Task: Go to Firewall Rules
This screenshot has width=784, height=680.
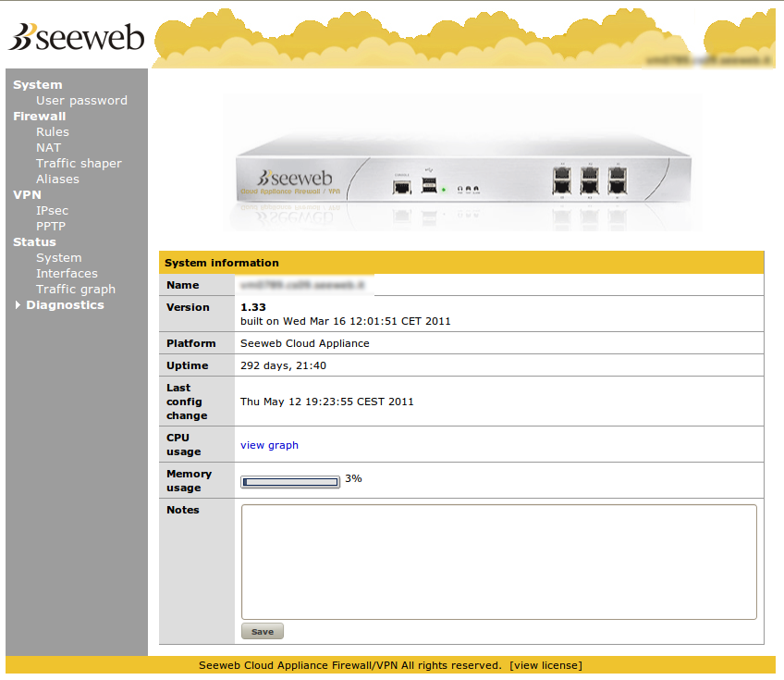Action: tap(53, 132)
